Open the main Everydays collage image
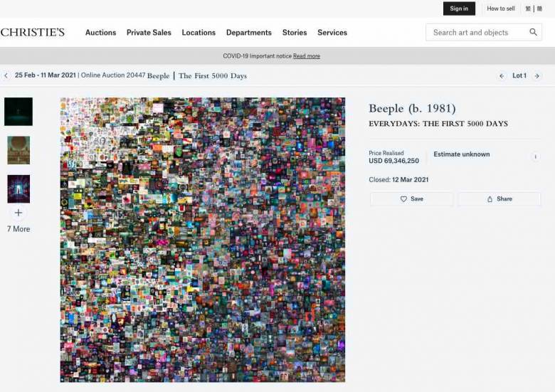Screen dimensions: 555x392 pos(203,240)
